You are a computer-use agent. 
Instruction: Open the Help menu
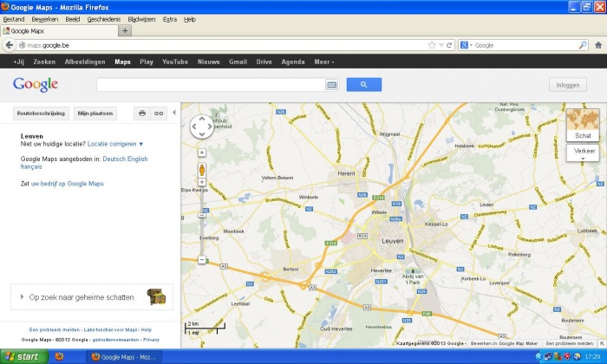tap(190, 19)
